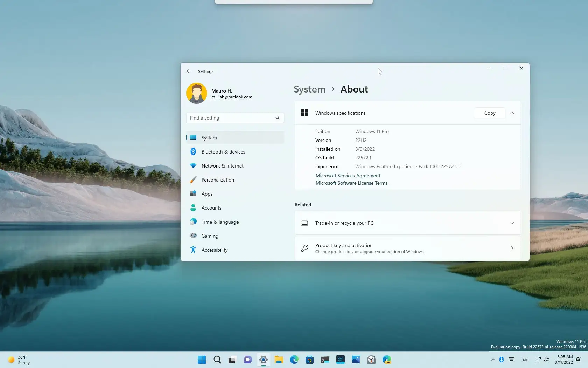Select the System icon in the sidebar
The height and width of the screenshot is (368, 588).
tap(193, 137)
